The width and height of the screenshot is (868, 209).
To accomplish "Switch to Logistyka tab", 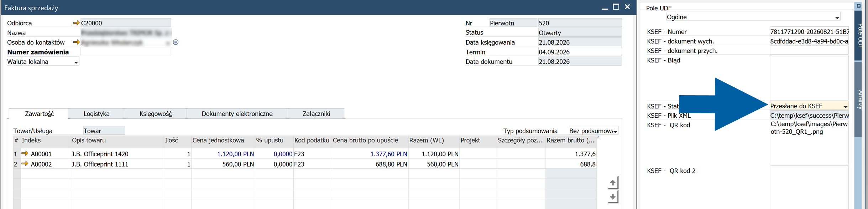I will pos(96,114).
